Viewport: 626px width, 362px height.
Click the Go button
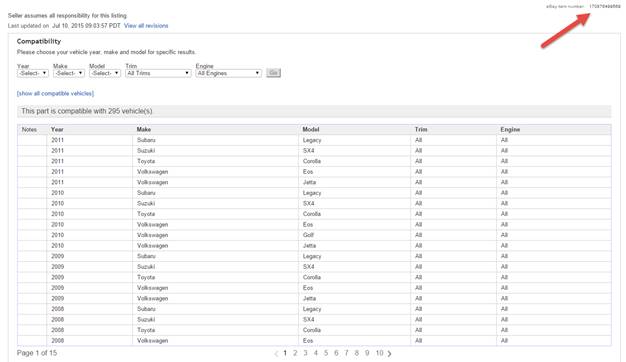[273, 73]
